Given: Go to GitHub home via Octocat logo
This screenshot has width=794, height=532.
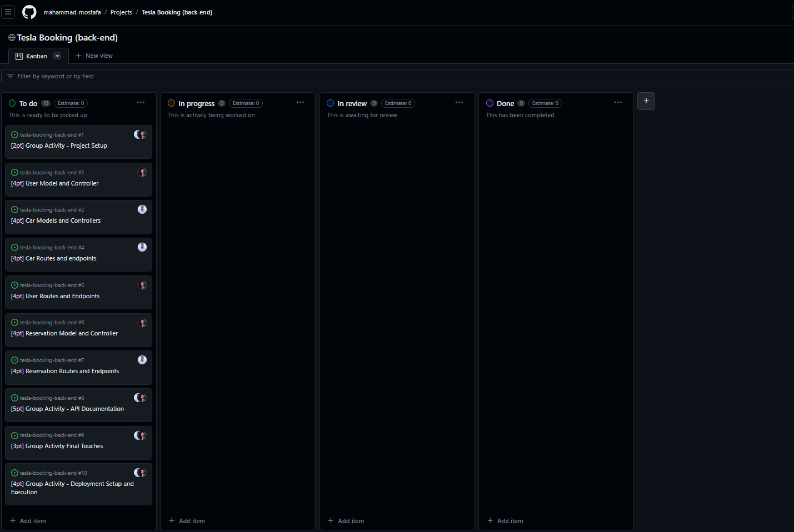Looking at the screenshot, I should [29, 12].
